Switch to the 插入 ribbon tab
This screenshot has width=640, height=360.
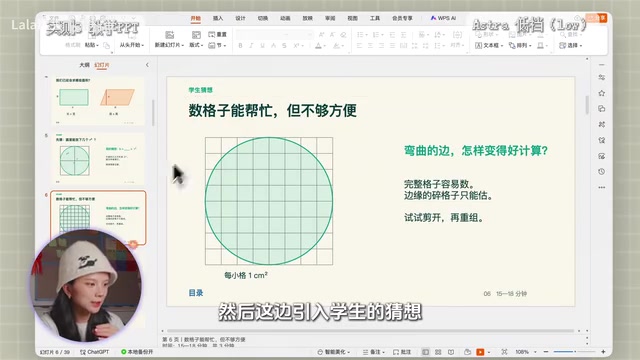[x=218, y=18]
